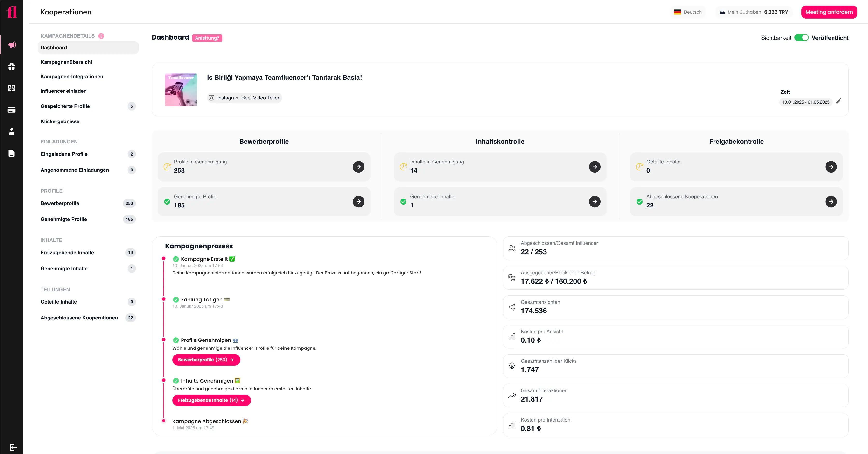The width and height of the screenshot is (868, 454).
Task: Open the user profile sidebar icon
Action: pos(12,131)
